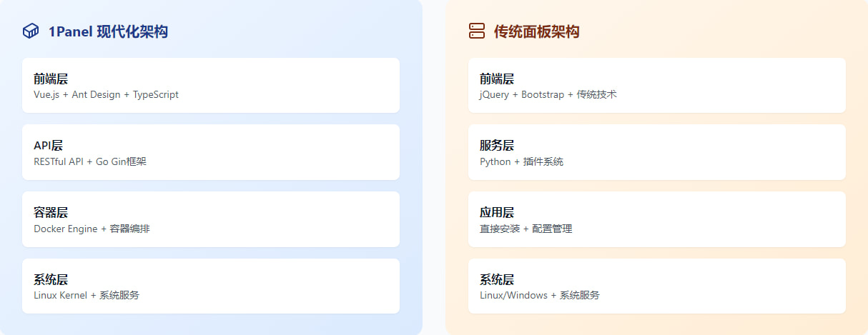Click the 1Panel 现代化架构 heading

(108, 31)
